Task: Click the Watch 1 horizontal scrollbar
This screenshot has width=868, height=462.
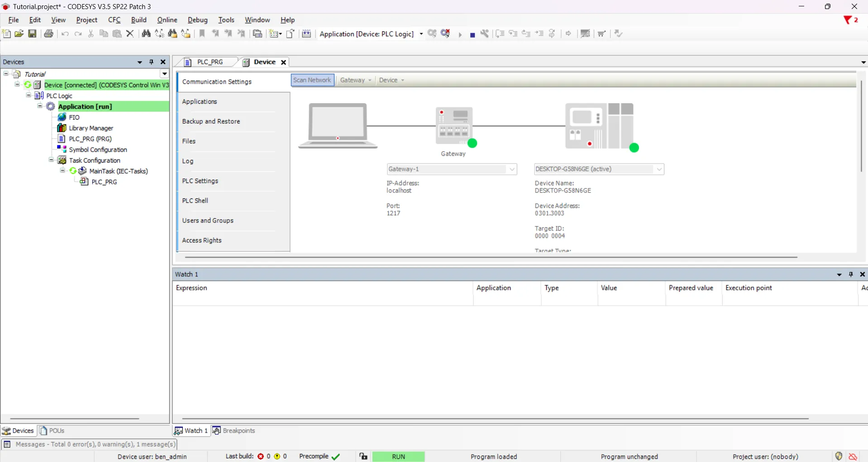Action: pos(495,419)
